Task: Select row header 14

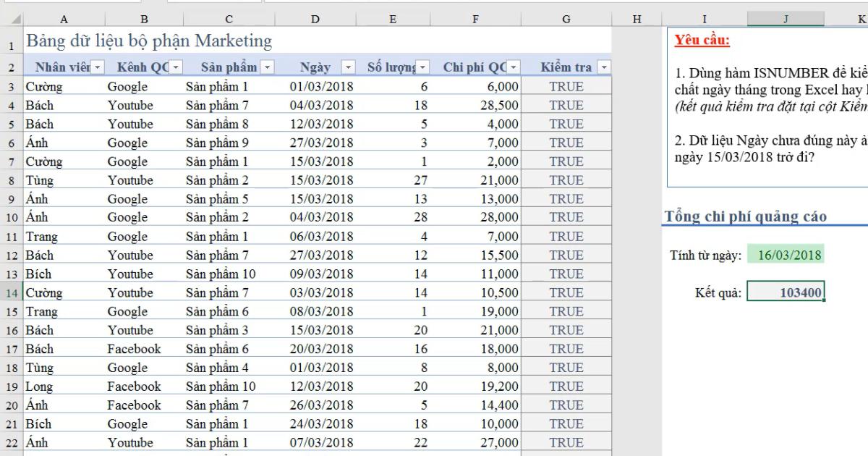Action: 12,292
